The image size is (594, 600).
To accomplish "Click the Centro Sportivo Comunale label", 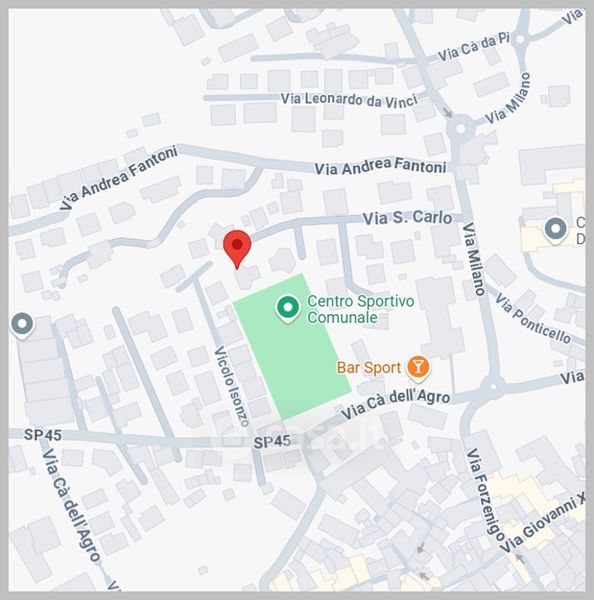I will pyautogui.click(x=361, y=309).
